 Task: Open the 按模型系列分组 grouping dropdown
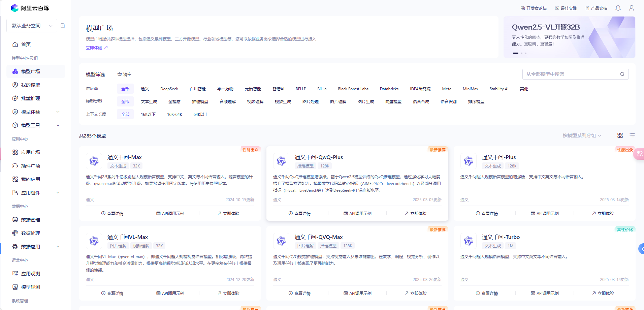[582, 135]
